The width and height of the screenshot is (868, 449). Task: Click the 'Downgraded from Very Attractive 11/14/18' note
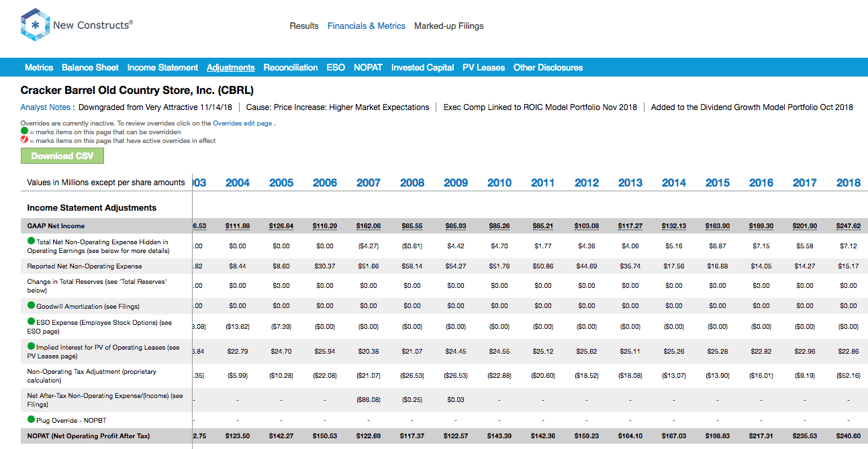[154, 107]
